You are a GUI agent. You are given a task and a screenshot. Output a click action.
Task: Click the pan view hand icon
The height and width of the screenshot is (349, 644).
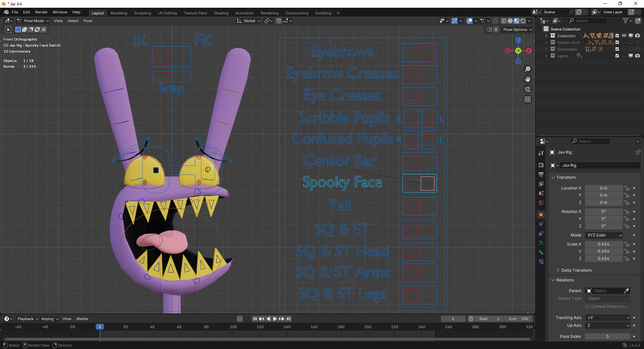point(528,79)
